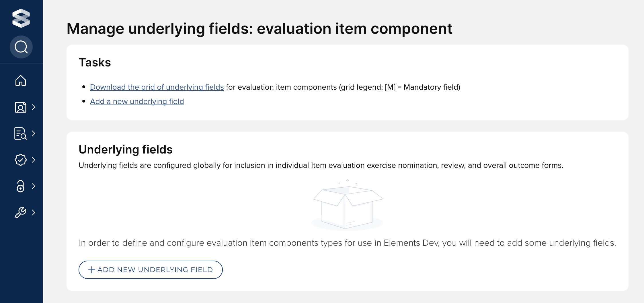This screenshot has height=303, width=644.
Task: Expand chevron next to wrench icon
Action: [34, 213]
